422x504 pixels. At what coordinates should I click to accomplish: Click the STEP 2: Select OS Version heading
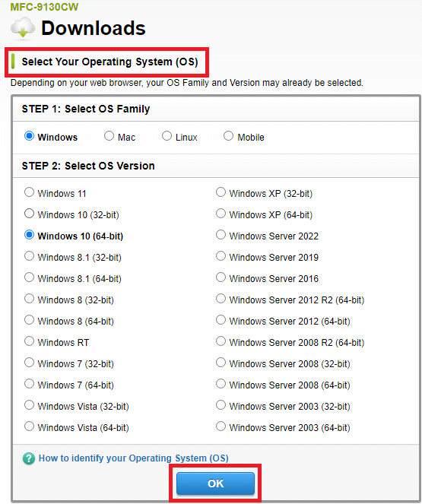[88, 166]
